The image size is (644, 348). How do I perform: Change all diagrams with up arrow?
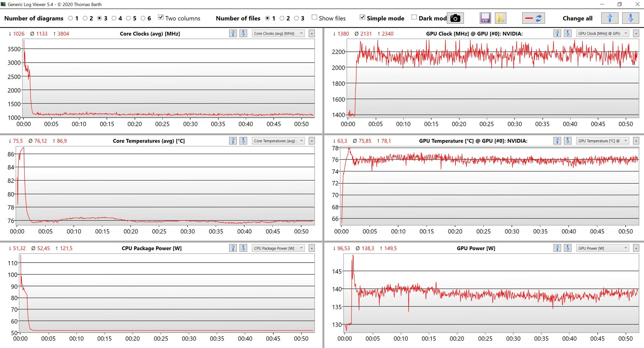tap(610, 18)
